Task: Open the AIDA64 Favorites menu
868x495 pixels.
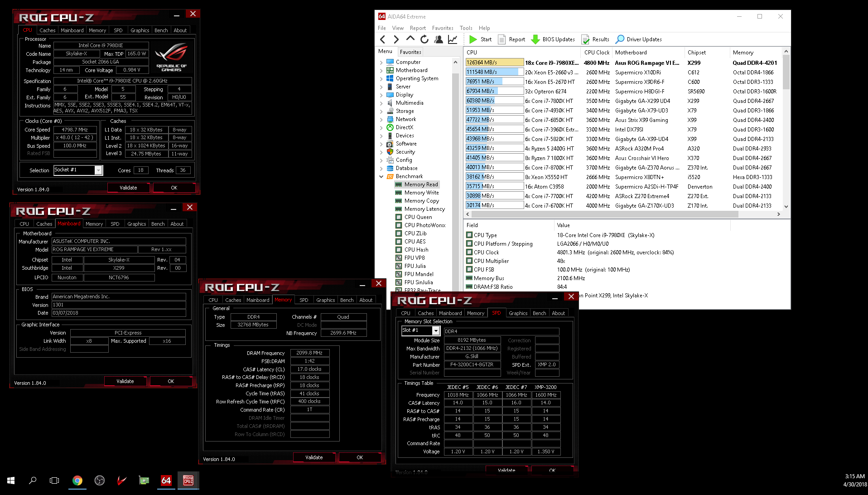Action: [443, 28]
